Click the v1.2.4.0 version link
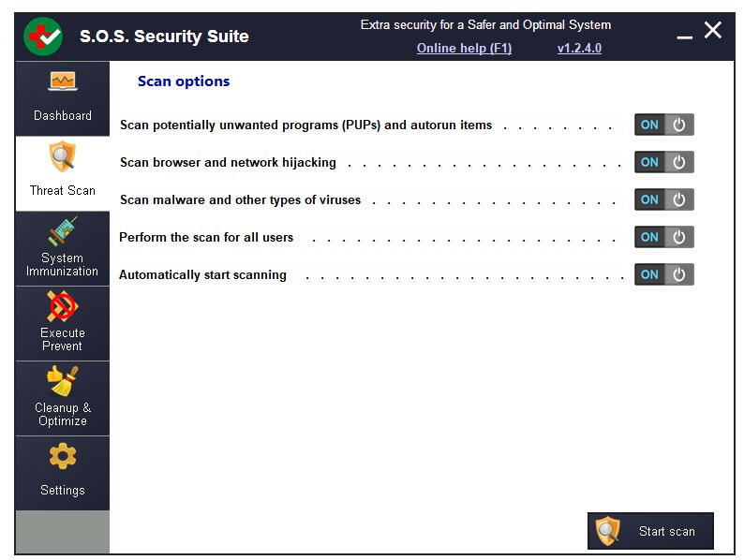The width and height of the screenshot is (744, 560). point(579,49)
